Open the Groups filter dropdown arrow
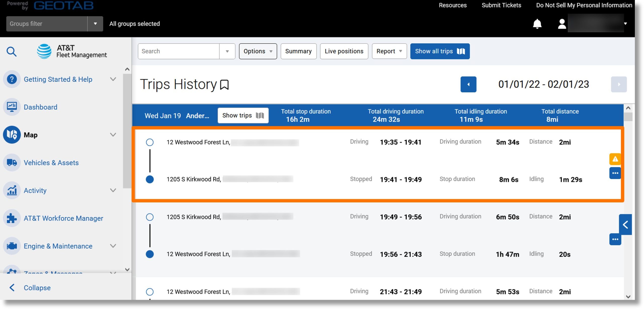This screenshot has width=644, height=309. (x=95, y=24)
